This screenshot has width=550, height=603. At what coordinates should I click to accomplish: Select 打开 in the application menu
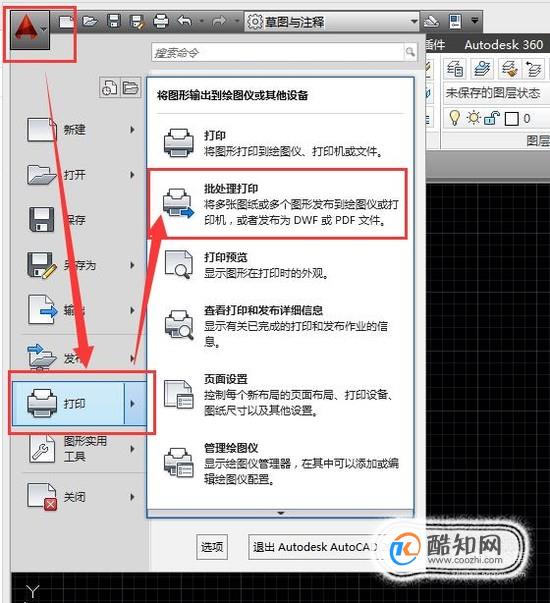81,175
